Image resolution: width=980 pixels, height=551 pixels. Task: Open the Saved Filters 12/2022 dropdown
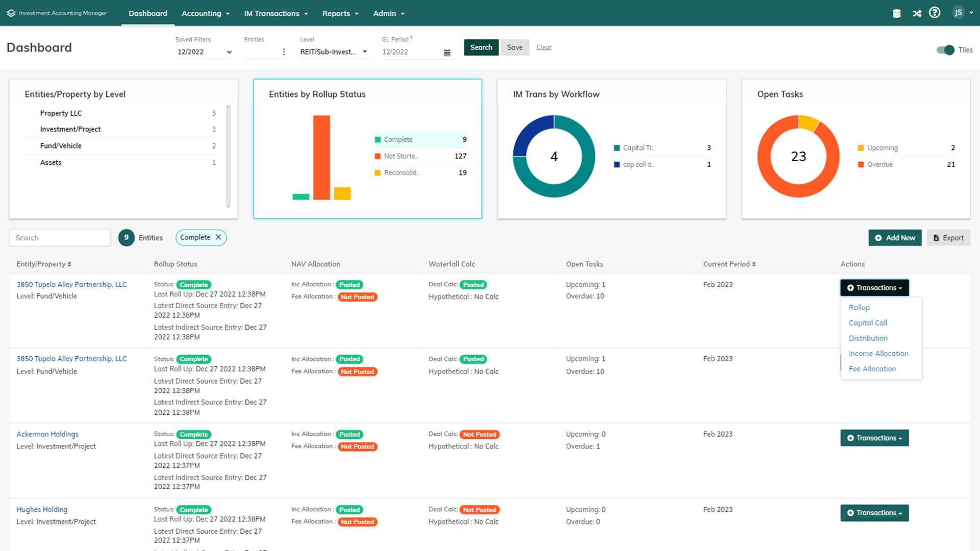pyautogui.click(x=204, y=52)
